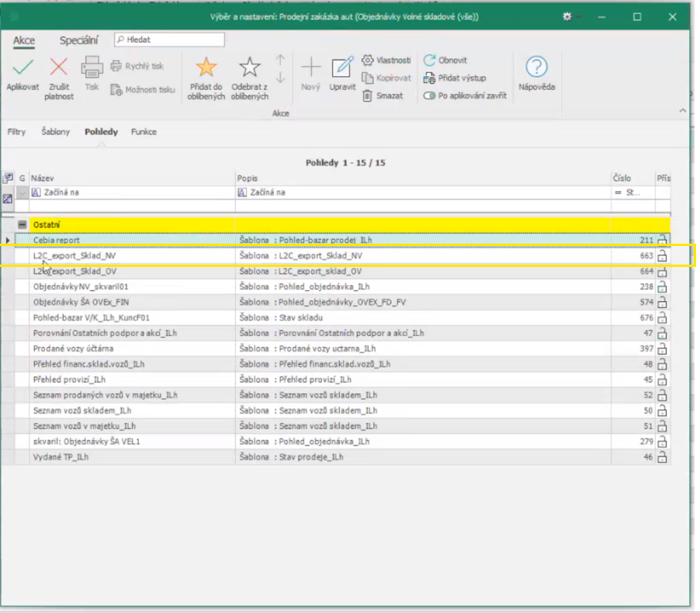Collapse the ribbon using the chevron
Screen dimensions: 700x613
pos(682,111)
